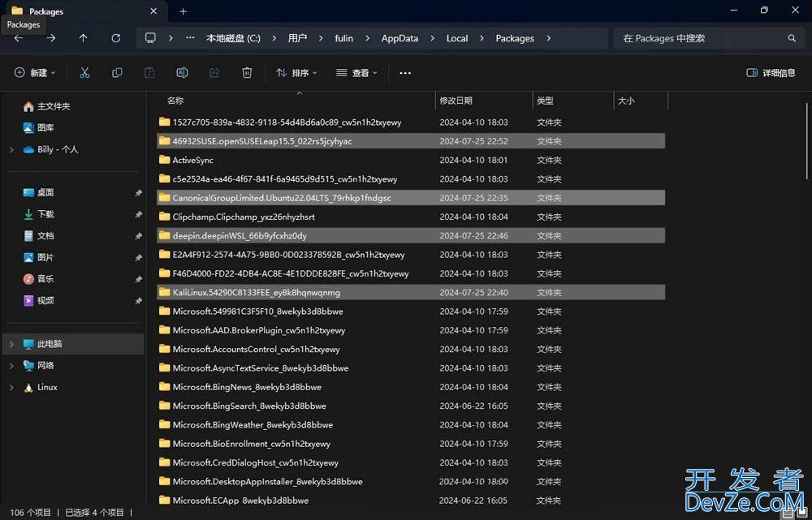The height and width of the screenshot is (520, 812).
Task: Close the Packages tab
Action: coord(153,11)
